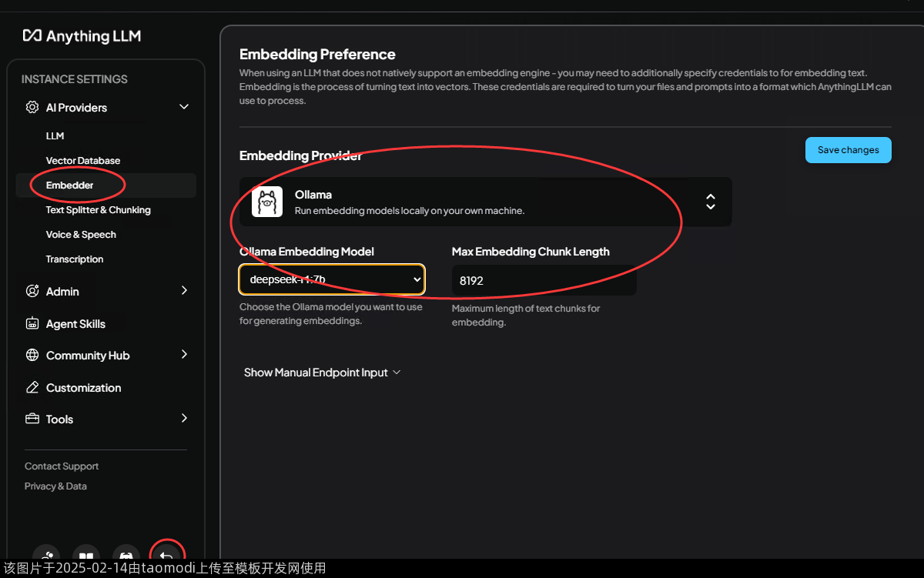
Task: Click the Tools briefcase icon
Action: pyautogui.click(x=32, y=419)
